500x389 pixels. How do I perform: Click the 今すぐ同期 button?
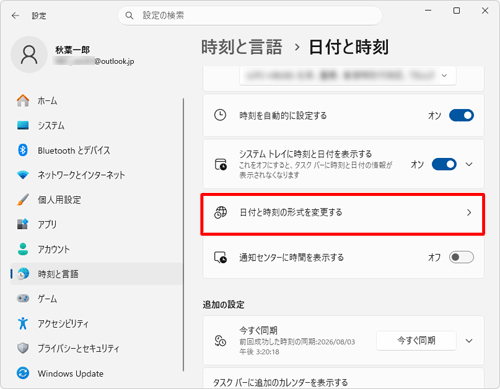[x=416, y=340]
